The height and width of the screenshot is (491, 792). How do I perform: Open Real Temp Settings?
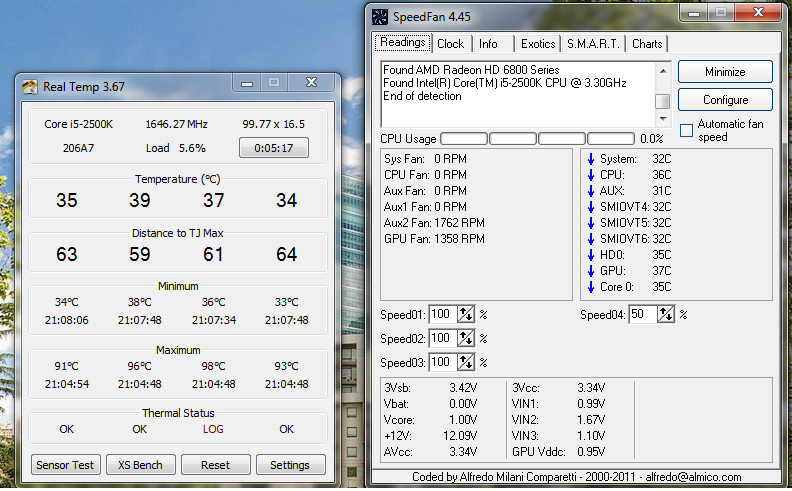pos(290,465)
